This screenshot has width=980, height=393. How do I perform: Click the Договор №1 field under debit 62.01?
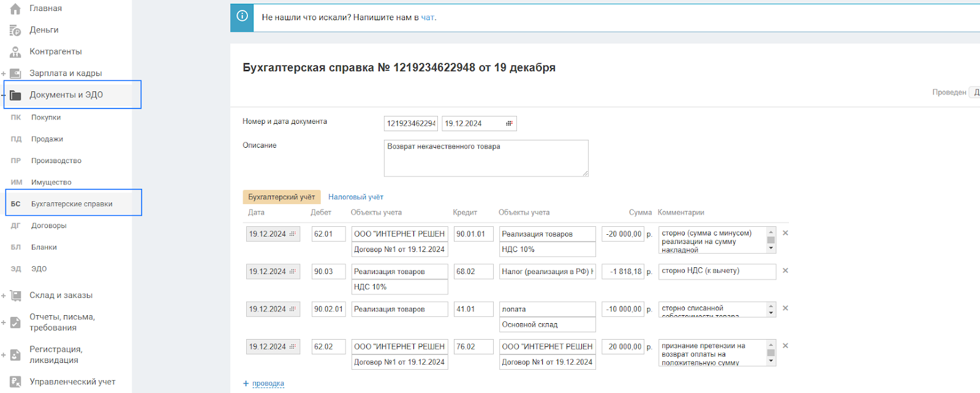(400, 249)
